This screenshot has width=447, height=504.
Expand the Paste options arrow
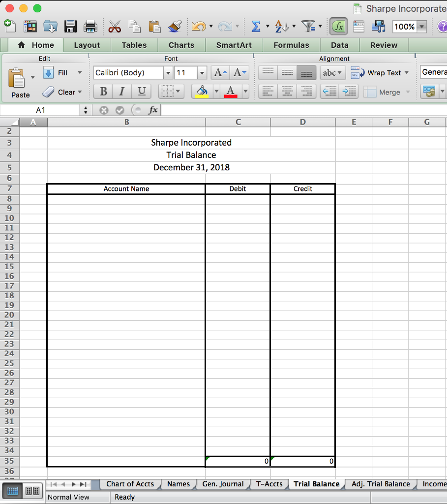(x=33, y=77)
